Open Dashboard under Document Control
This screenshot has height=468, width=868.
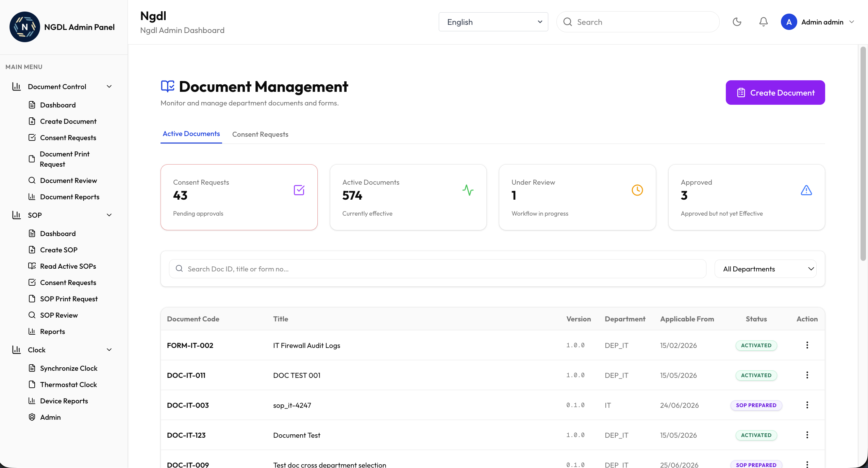pyautogui.click(x=58, y=105)
